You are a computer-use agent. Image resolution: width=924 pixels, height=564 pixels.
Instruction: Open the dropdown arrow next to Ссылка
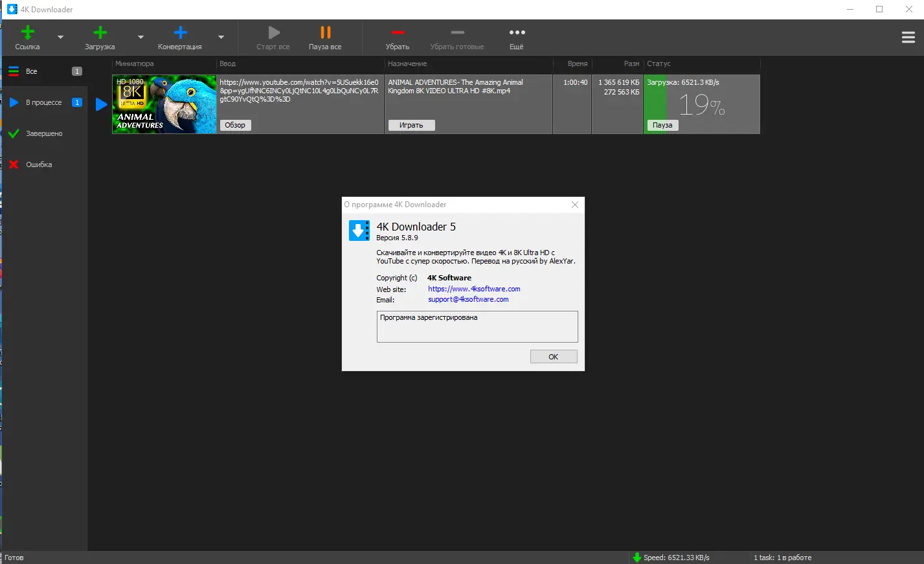[x=60, y=38]
